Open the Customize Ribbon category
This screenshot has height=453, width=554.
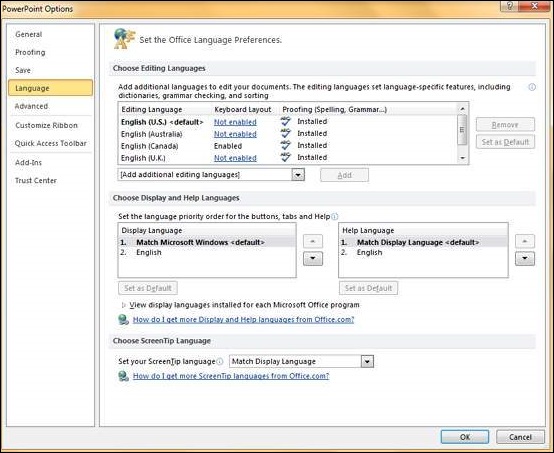point(51,125)
